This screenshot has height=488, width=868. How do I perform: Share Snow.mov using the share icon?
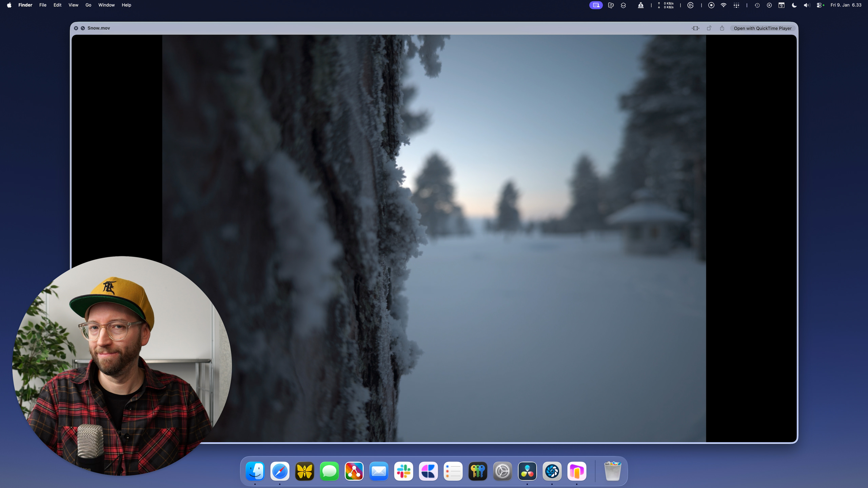723,28
